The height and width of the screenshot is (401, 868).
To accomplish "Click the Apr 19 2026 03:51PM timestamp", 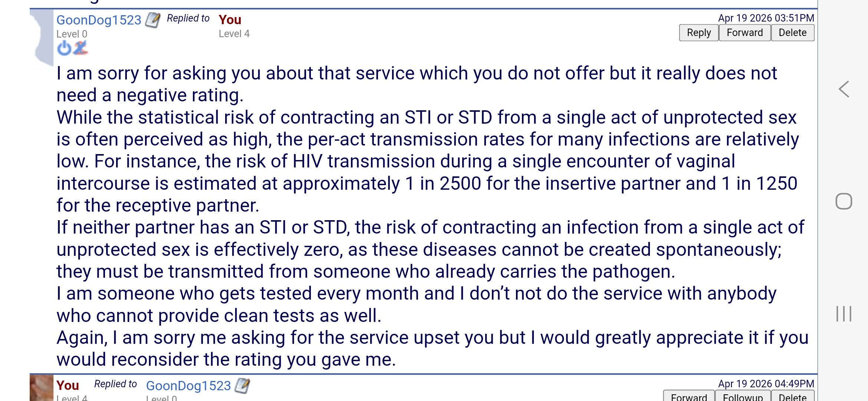I will (766, 18).
